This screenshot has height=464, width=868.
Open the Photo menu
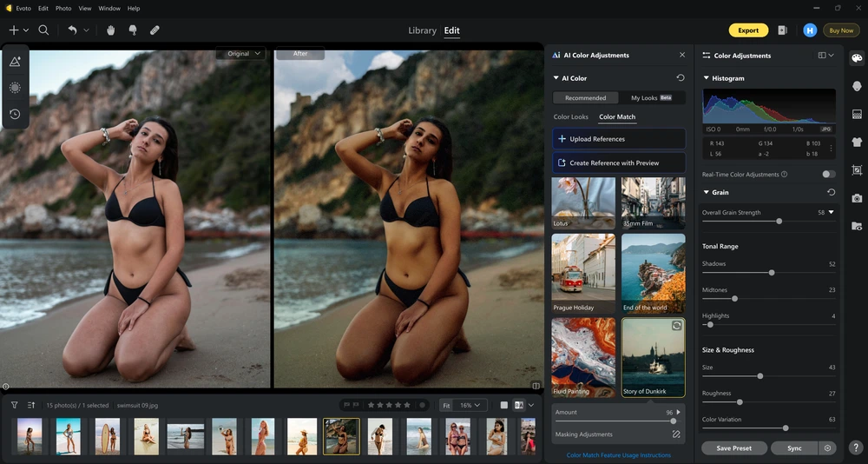click(63, 9)
